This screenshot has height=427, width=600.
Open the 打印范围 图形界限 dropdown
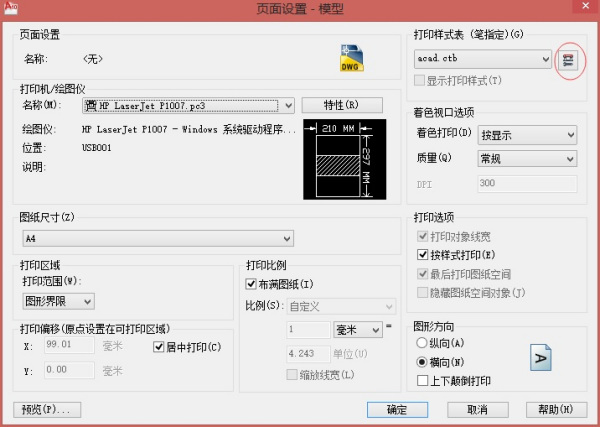click(x=59, y=302)
